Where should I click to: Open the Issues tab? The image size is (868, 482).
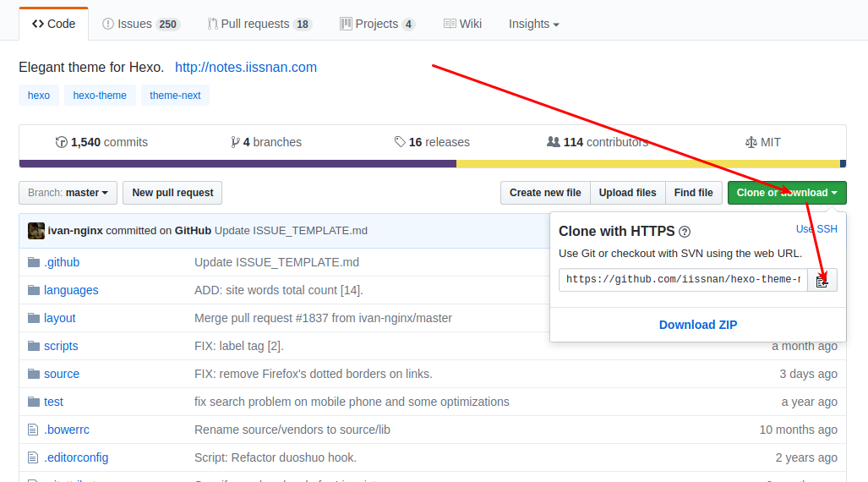(141, 24)
